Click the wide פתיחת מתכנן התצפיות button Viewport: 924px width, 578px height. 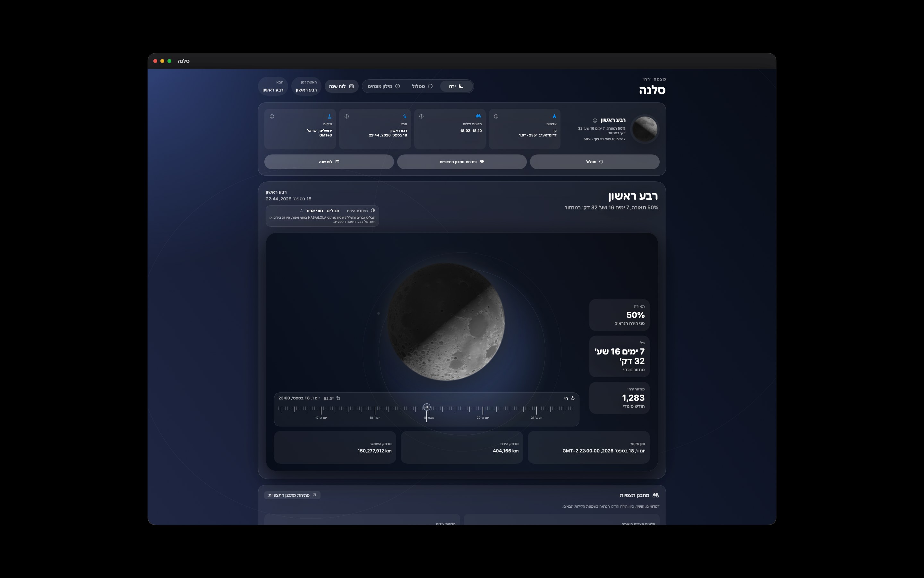coord(462,162)
